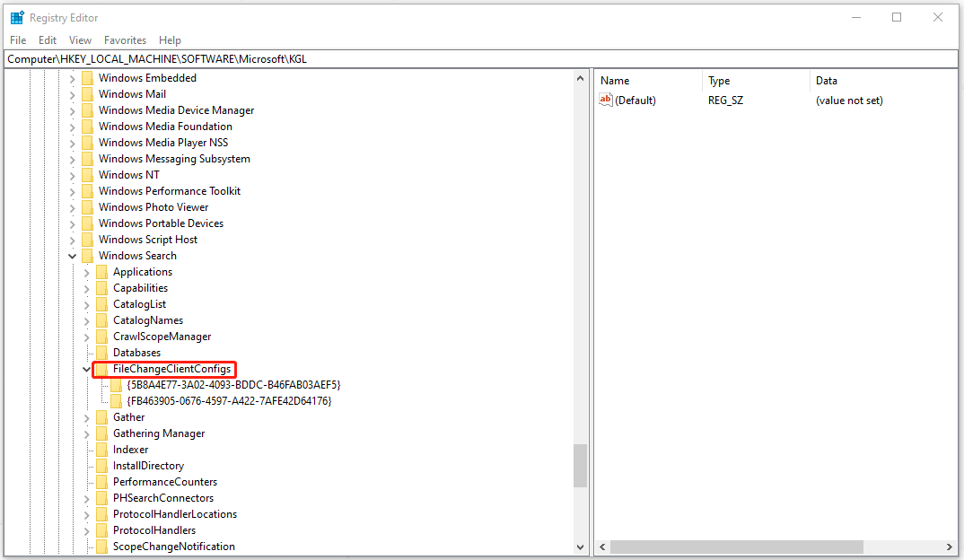Click the folder icon next to Databases
This screenshot has height=560, width=964.
101,352
